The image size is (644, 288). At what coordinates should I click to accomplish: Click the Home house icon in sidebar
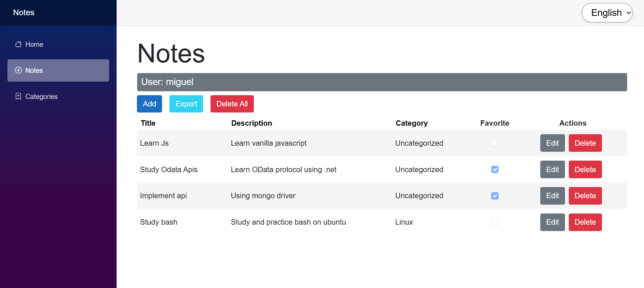coord(18,44)
